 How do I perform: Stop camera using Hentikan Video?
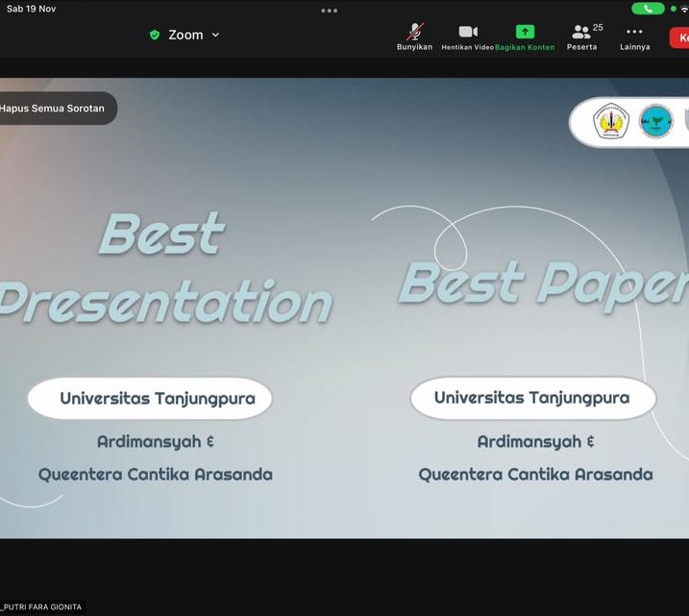pos(468,34)
